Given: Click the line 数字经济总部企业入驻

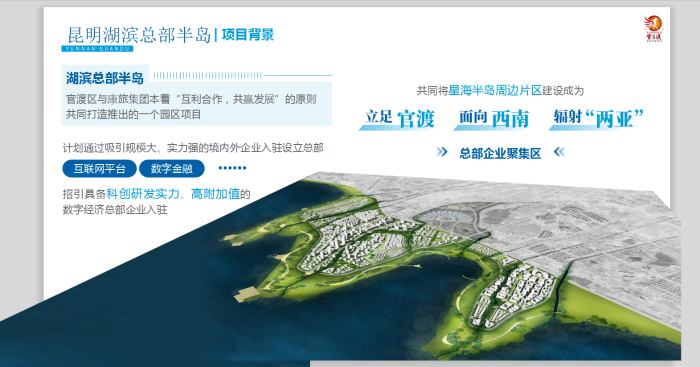Looking at the screenshot, I should [115, 209].
